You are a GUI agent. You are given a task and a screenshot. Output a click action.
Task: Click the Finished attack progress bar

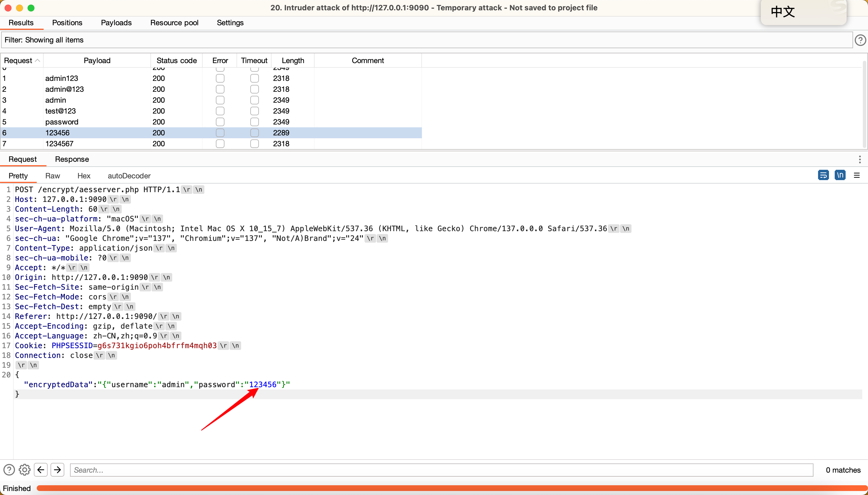click(x=452, y=488)
